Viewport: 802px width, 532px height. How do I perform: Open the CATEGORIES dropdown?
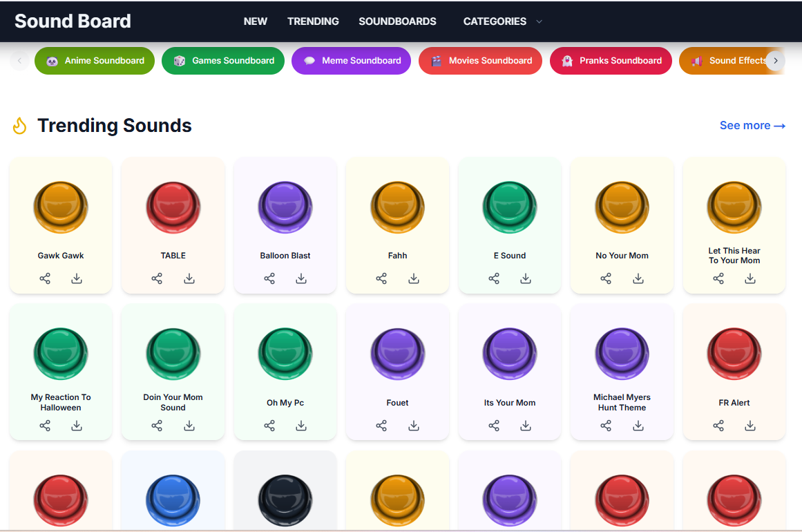click(x=502, y=21)
